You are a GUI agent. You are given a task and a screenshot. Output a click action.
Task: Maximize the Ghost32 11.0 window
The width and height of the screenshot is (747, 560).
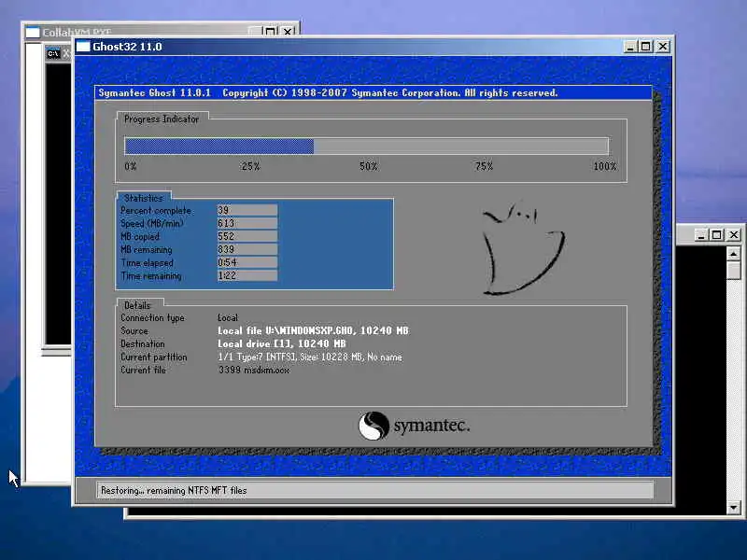646,47
